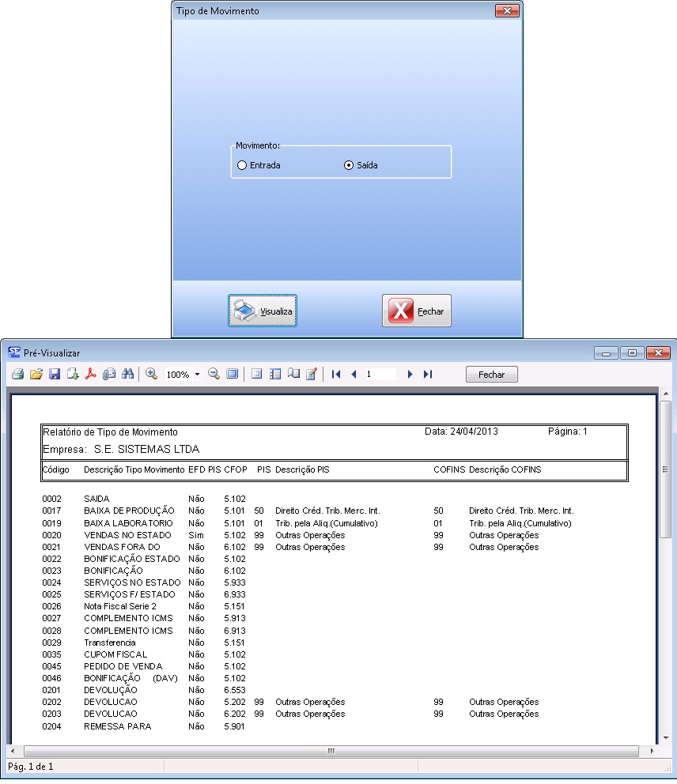Go to the first page of report
677x784 pixels.
pyautogui.click(x=336, y=375)
